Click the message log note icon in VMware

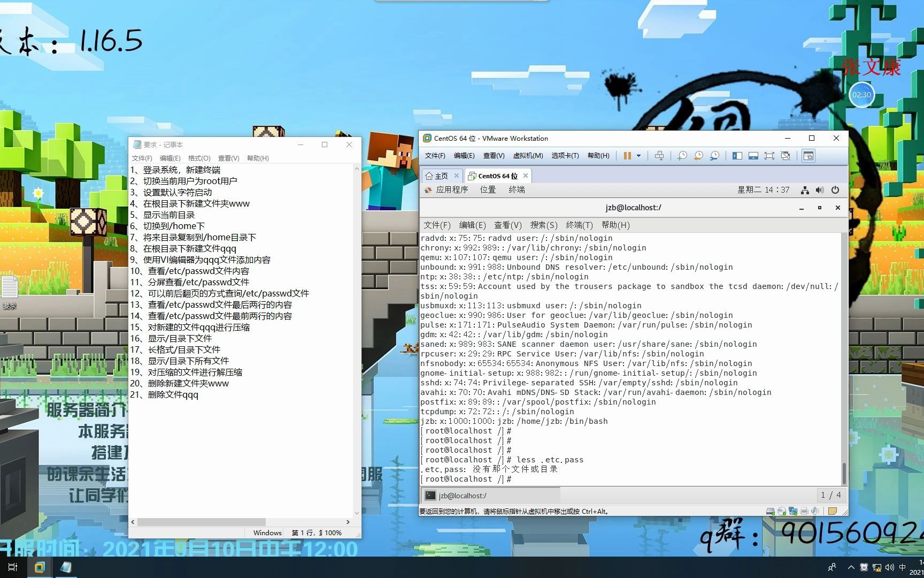(832, 511)
